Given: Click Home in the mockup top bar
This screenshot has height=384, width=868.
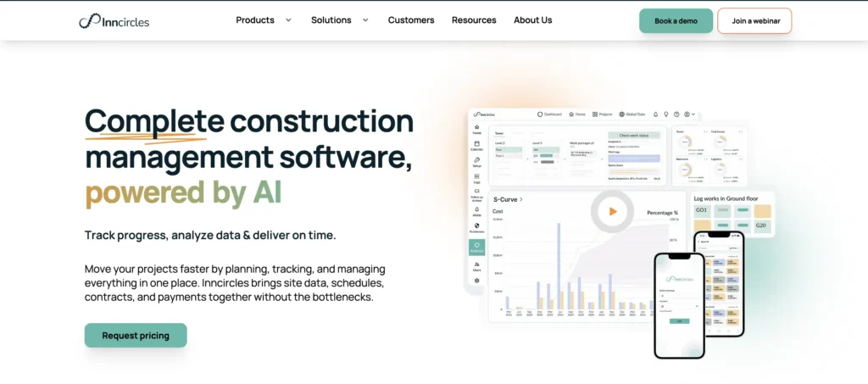Looking at the screenshot, I should pyautogui.click(x=576, y=114).
